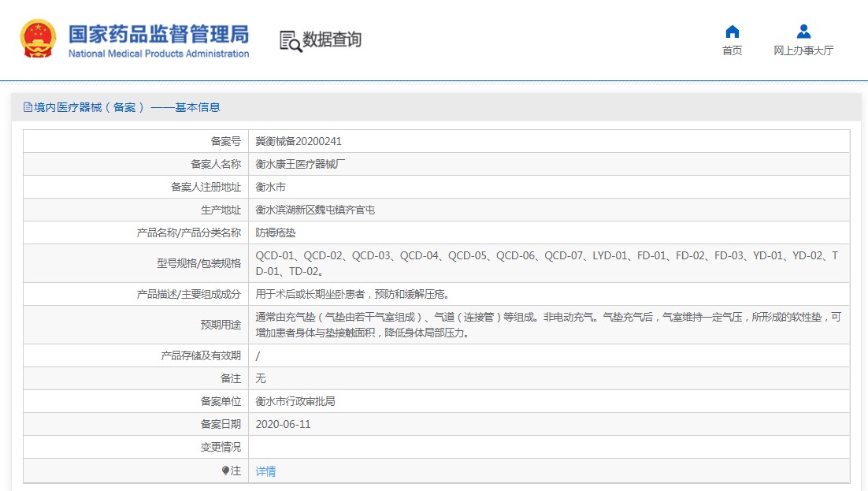Click the production address 衡水滨湖新区魏屯镇齐官屯

(315, 210)
